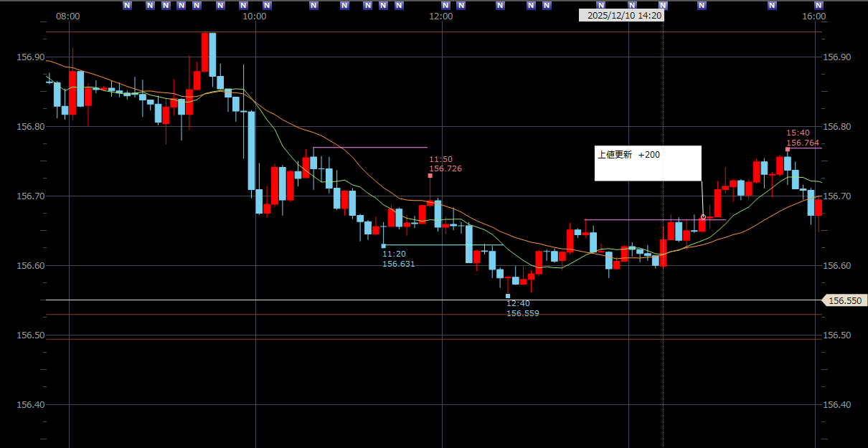Select blue square marker above 11:20 label
Image resolution: width=868 pixels, height=448 pixels.
click(x=383, y=246)
